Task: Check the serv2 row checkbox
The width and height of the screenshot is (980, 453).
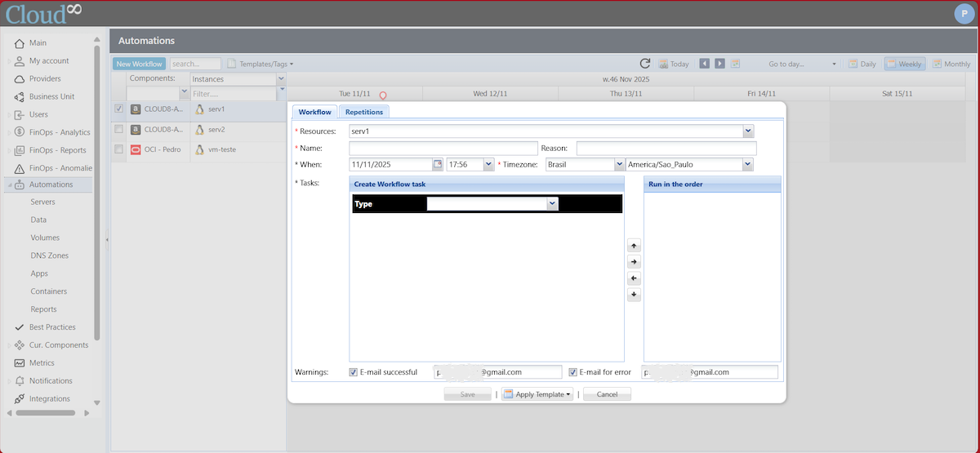Action: 118,129
